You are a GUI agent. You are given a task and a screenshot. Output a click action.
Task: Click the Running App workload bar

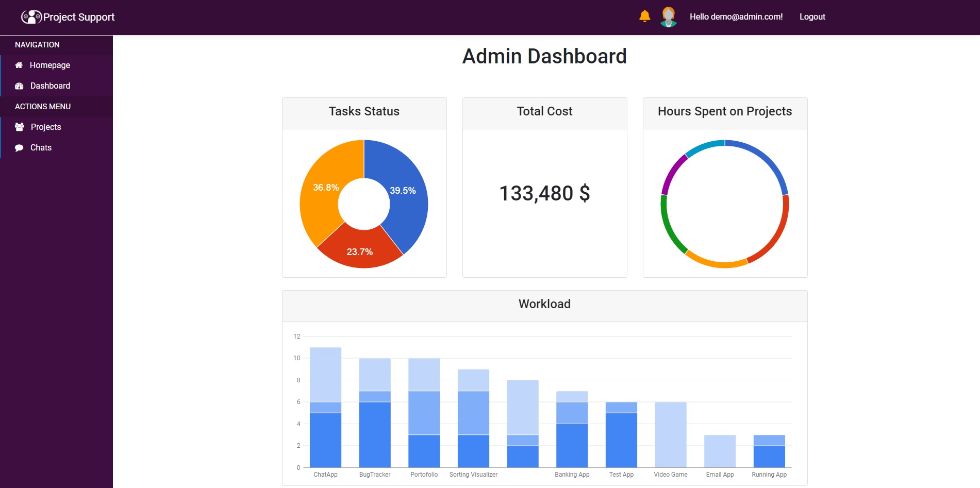(x=769, y=451)
